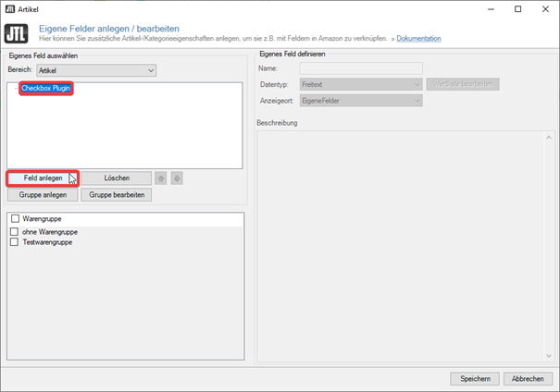The height and width of the screenshot is (392, 560).
Task: Click the Löschen button
Action: click(117, 178)
